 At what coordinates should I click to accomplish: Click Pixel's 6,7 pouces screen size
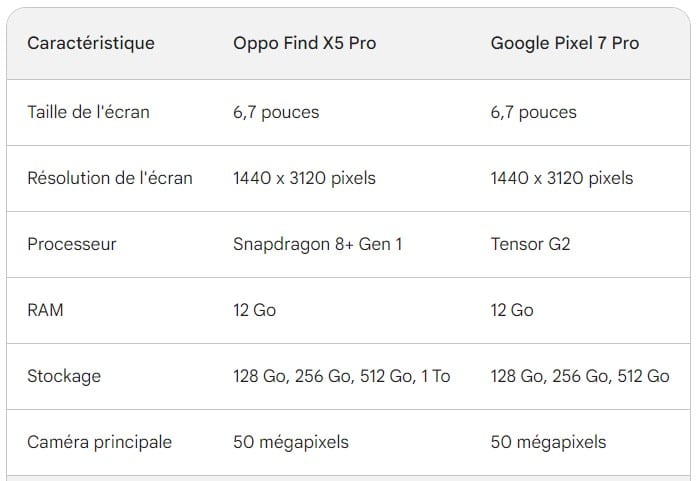[x=533, y=112]
